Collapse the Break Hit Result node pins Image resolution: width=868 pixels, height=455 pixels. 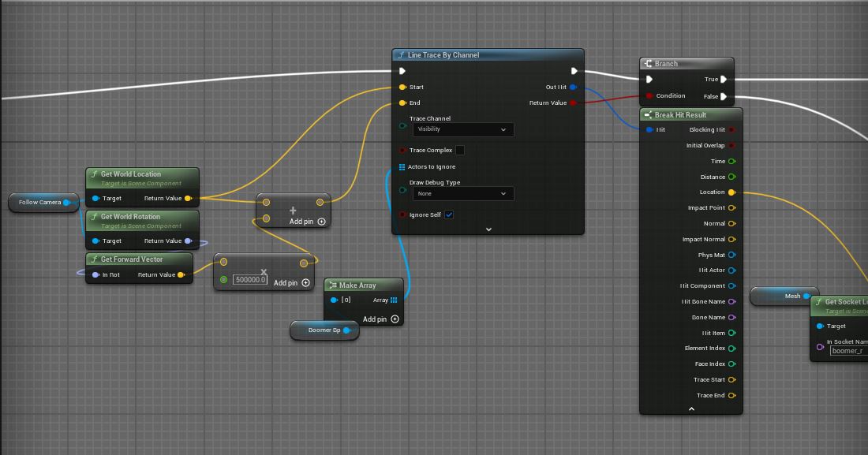pos(691,408)
